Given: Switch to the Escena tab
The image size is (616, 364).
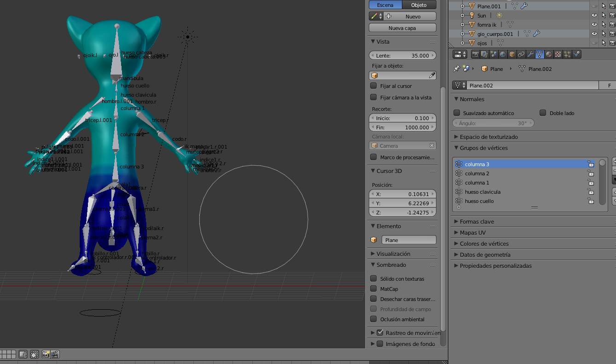Looking at the screenshot, I should click(385, 5).
